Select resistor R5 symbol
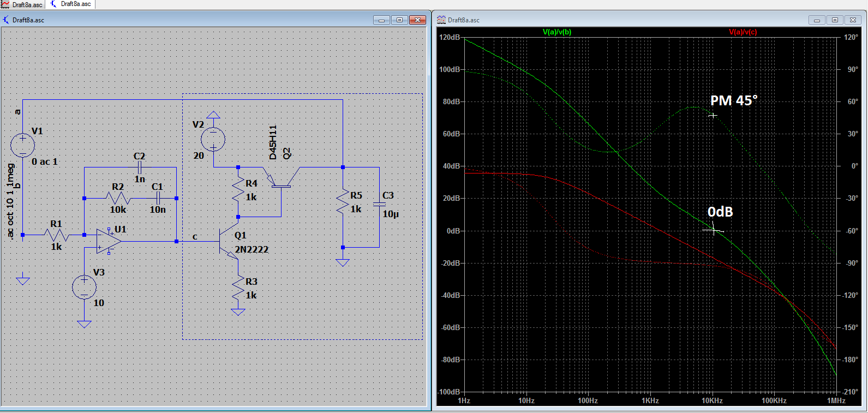This screenshot has height=413, width=868. 343,202
